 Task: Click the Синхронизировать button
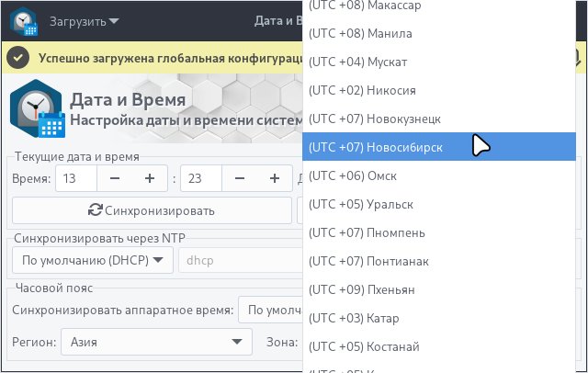tap(152, 210)
